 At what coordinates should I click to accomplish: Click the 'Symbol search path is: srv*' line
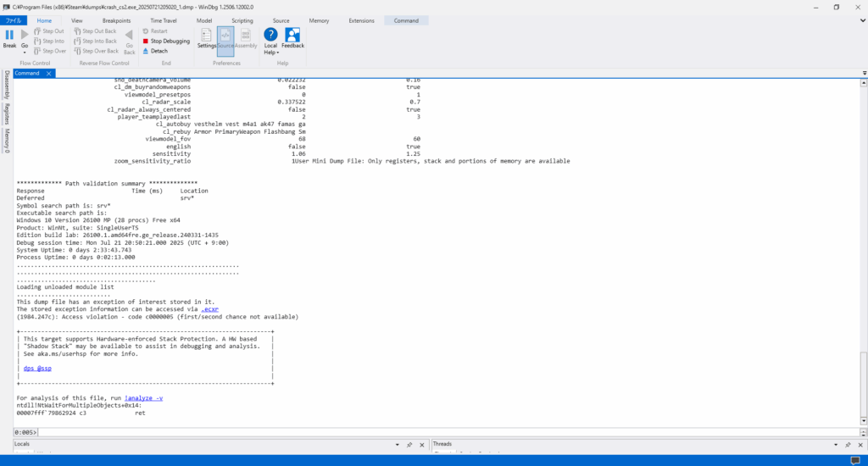pyautogui.click(x=63, y=205)
